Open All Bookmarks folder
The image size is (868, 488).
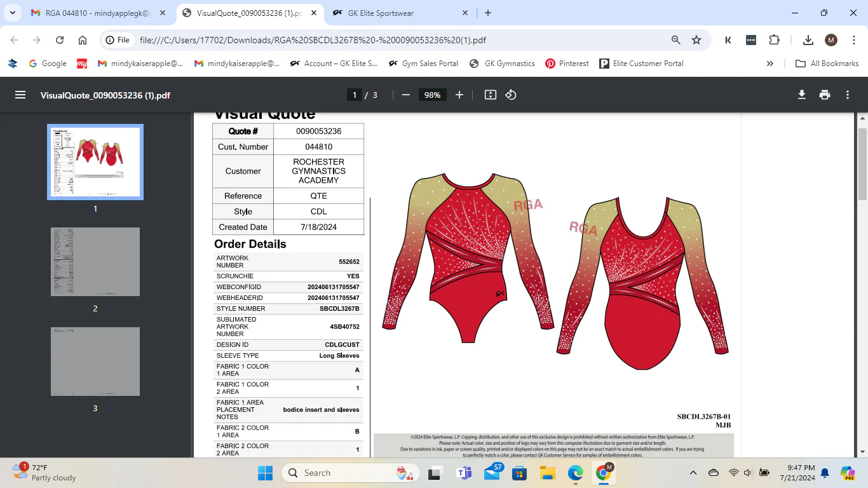(x=827, y=64)
